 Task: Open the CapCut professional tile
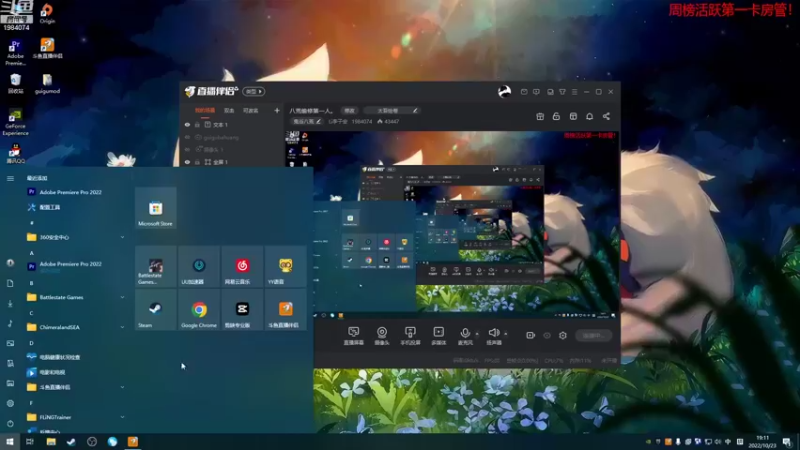(242, 310)
